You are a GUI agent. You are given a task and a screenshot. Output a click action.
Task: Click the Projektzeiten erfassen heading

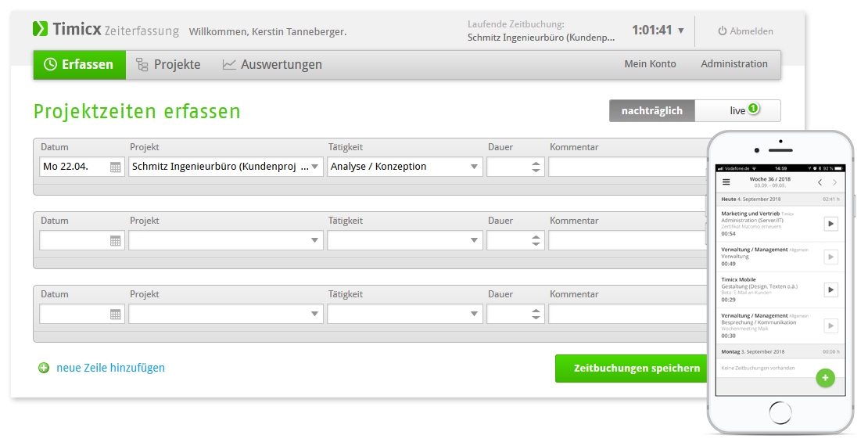[x=137, y=111]
